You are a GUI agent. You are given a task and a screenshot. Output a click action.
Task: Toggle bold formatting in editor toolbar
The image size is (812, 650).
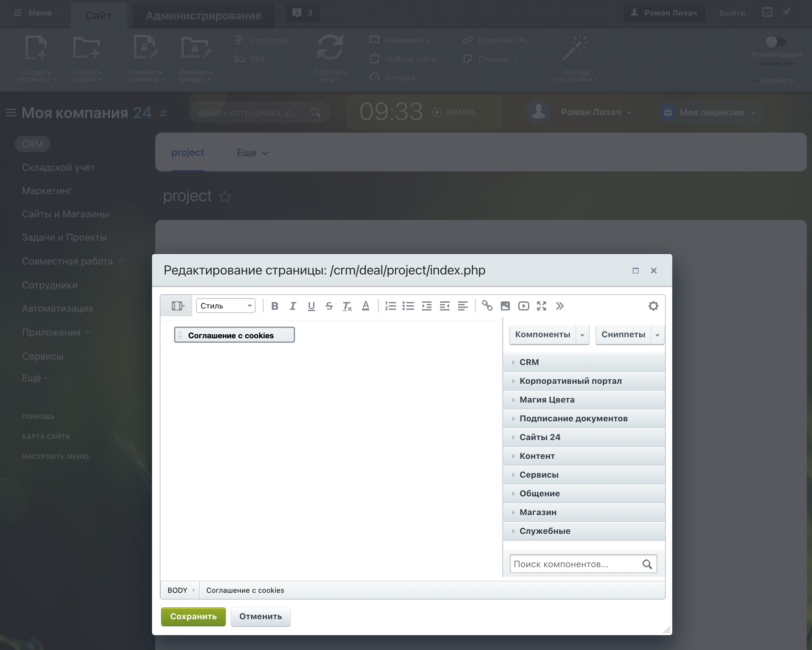(275, 306)
